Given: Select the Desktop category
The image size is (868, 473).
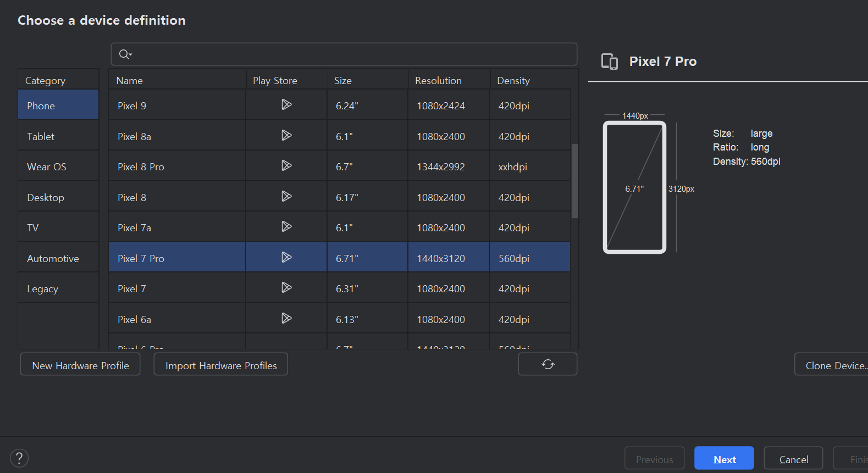Looking at the screenshot, I should pyautogui.click(x=58, y=197).
